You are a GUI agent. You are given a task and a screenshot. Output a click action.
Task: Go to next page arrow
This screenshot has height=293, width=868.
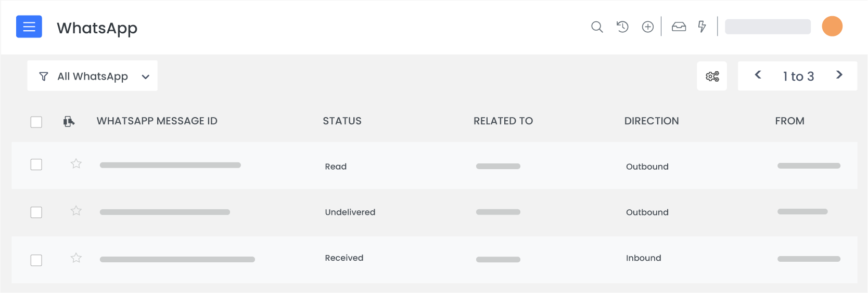(839, 75)
